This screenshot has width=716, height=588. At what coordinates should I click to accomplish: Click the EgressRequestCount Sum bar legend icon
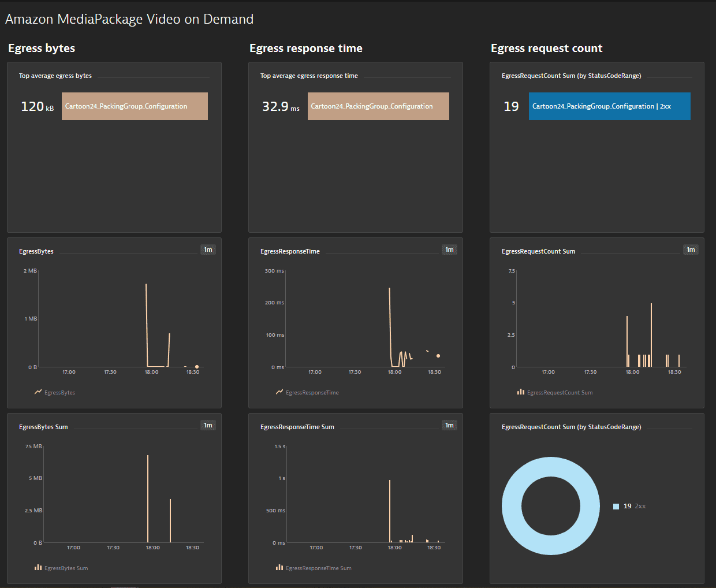tap(521, 392)
